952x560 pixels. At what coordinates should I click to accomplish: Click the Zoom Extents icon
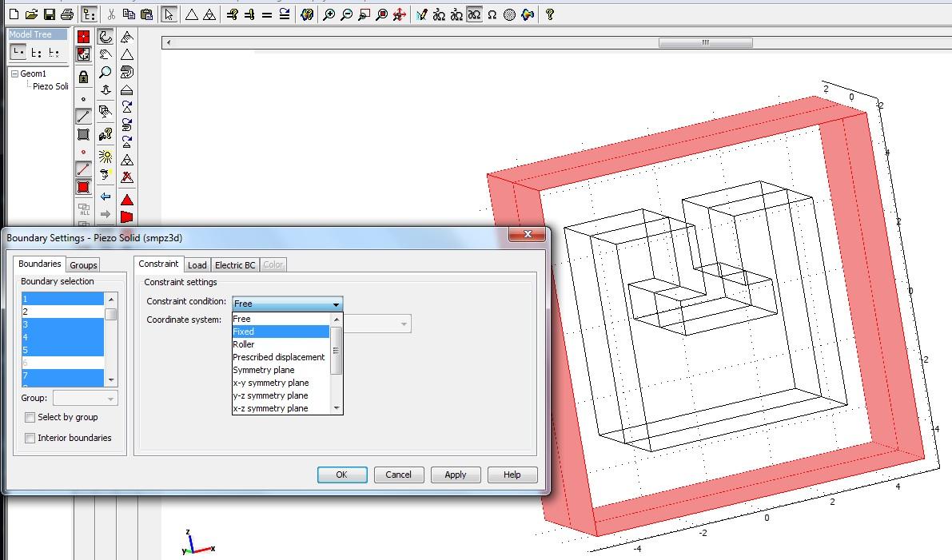pyautogui.click(x=381, y=14)
